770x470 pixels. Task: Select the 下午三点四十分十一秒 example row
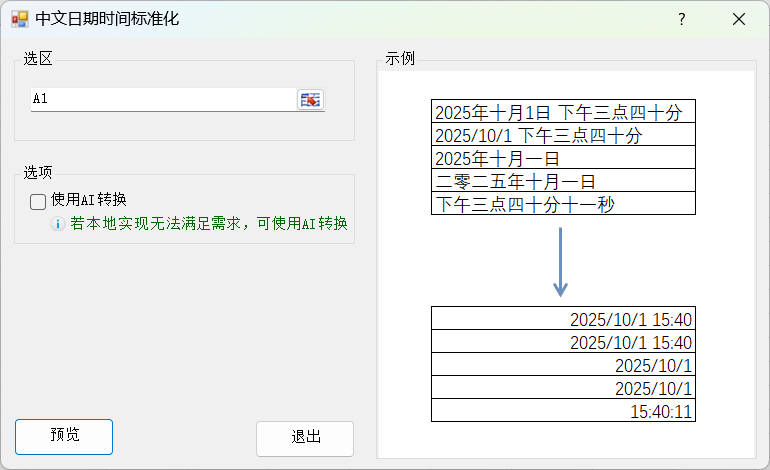(x=562, y=204)
